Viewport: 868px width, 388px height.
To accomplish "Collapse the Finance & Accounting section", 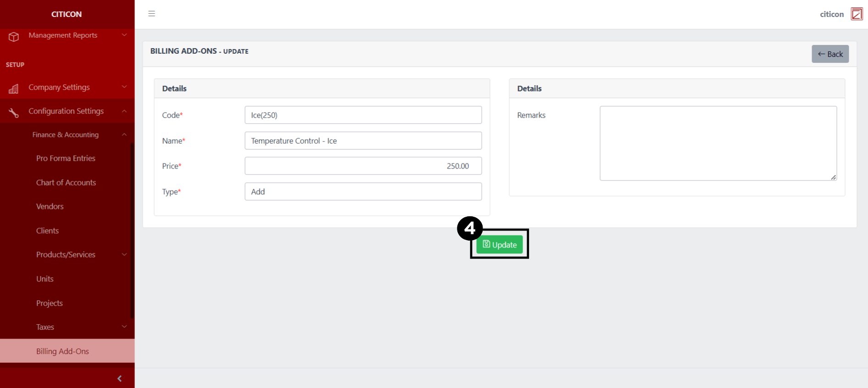I will point(124,135).
